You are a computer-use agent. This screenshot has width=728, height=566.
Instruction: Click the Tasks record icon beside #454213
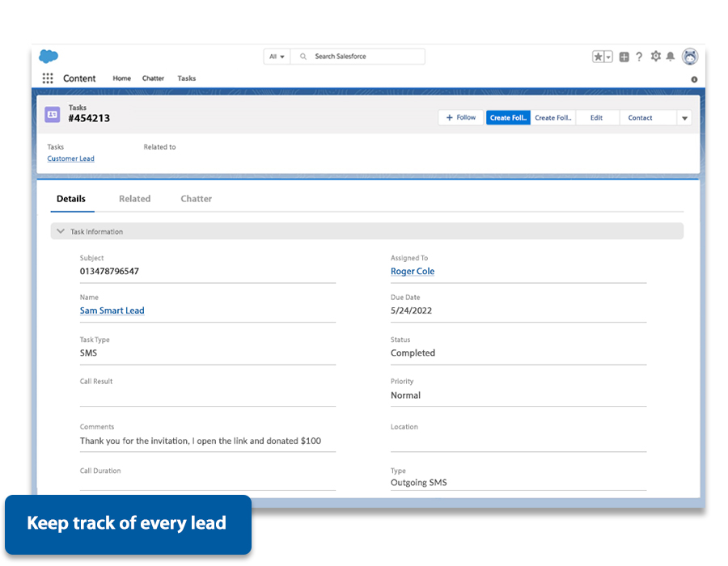(53, 114)
